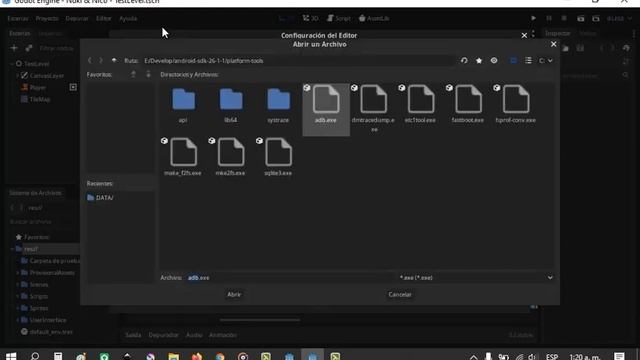Open the Windows Start menu

pyautogui.click(x=11, y=356)
